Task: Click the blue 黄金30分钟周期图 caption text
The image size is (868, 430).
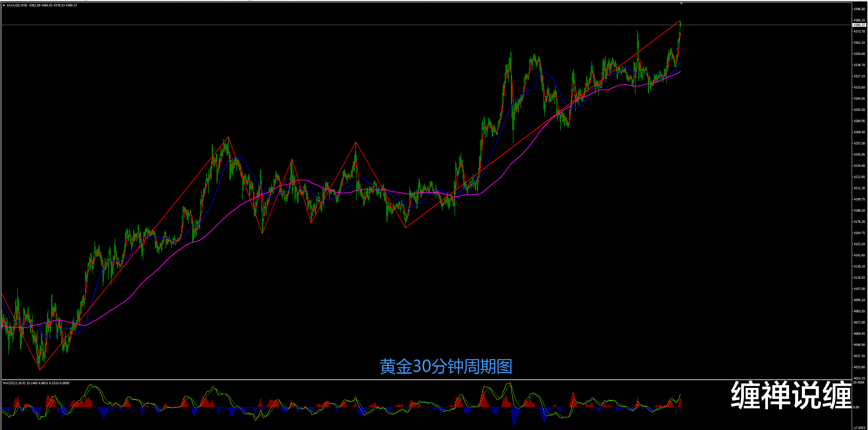Action: click(446, 367)
